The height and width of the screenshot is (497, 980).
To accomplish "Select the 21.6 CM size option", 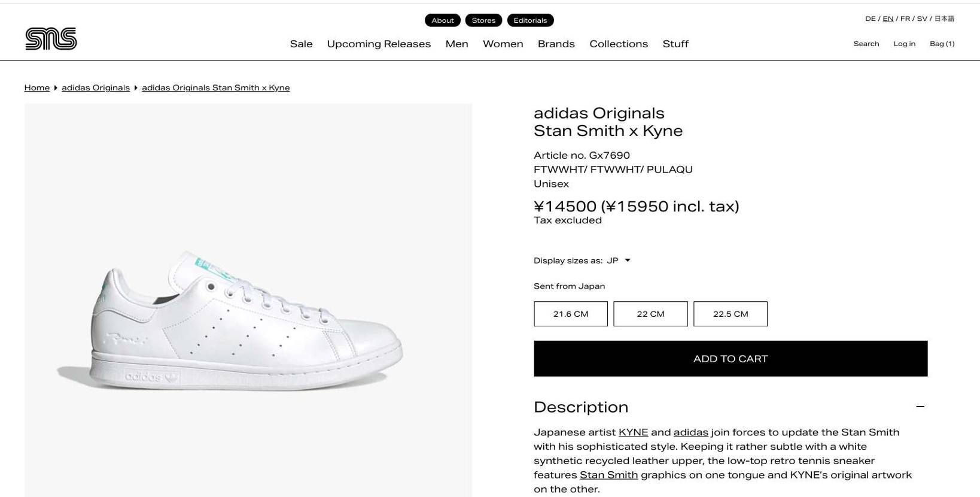I will click(570, 313).
